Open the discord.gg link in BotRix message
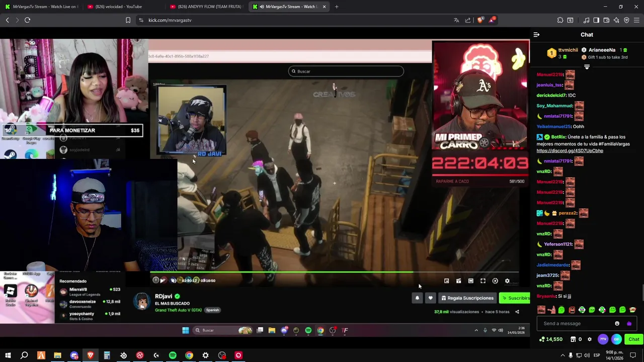The width and height of the screenshot is (644, 362). coord(570,151)
